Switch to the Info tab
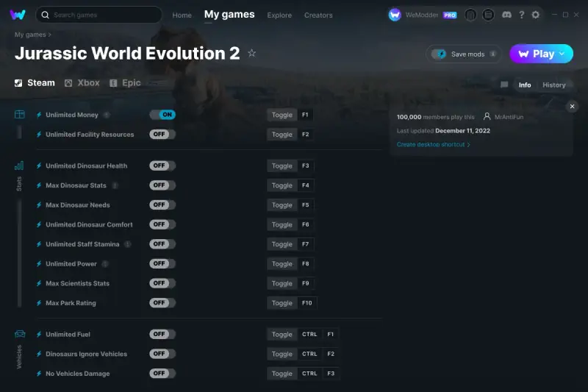The image size is (588, 392). pos(525,85)
